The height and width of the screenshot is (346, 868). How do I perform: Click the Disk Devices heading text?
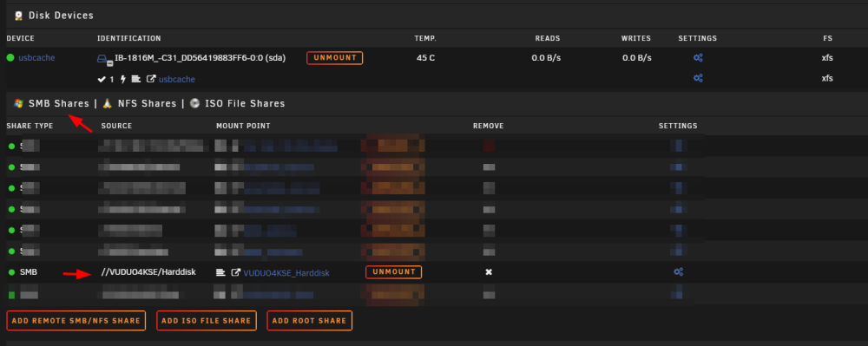tap(62, 16)
